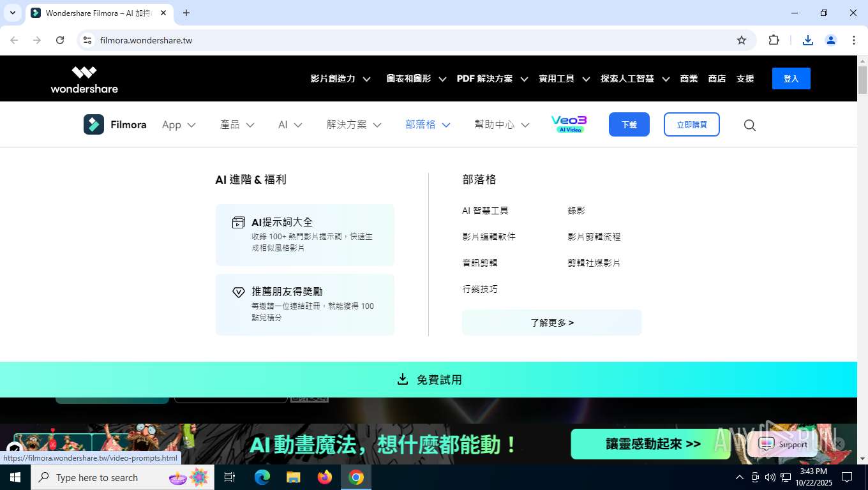Viewport: 868px width, 490px height.
Task: Open the Chrome three-dot menu
Action: [x=854, y=40]
